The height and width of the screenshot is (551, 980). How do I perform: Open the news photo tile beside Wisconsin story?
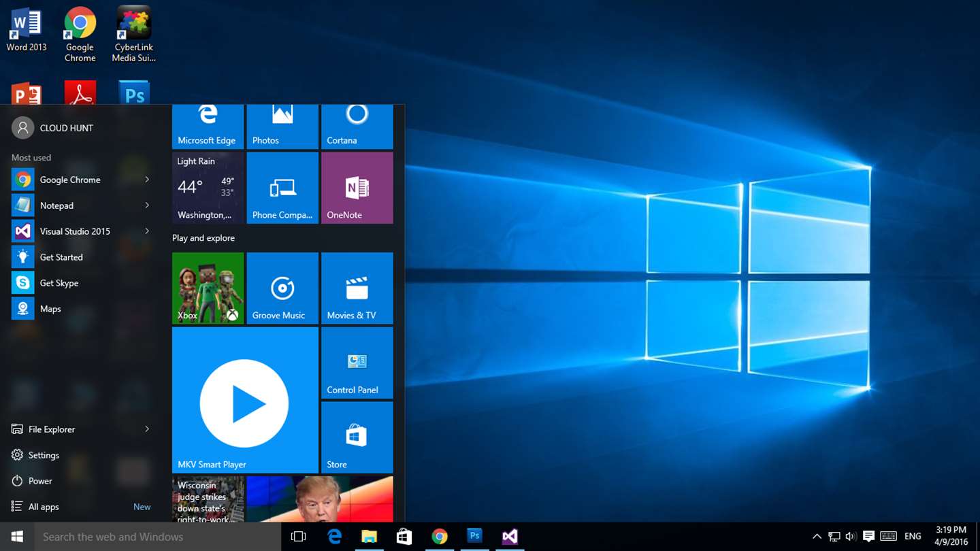coord(320,499)
